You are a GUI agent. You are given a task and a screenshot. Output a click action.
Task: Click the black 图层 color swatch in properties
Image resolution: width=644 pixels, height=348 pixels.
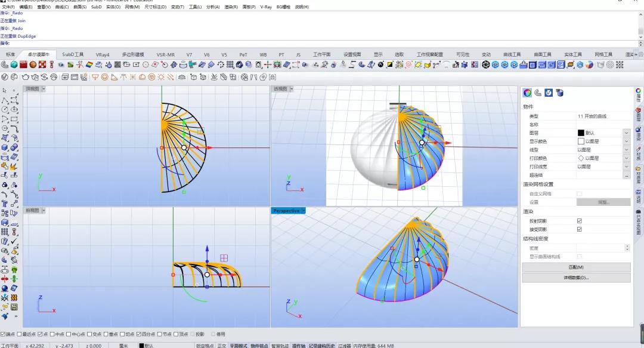click(x=581, y=133)
